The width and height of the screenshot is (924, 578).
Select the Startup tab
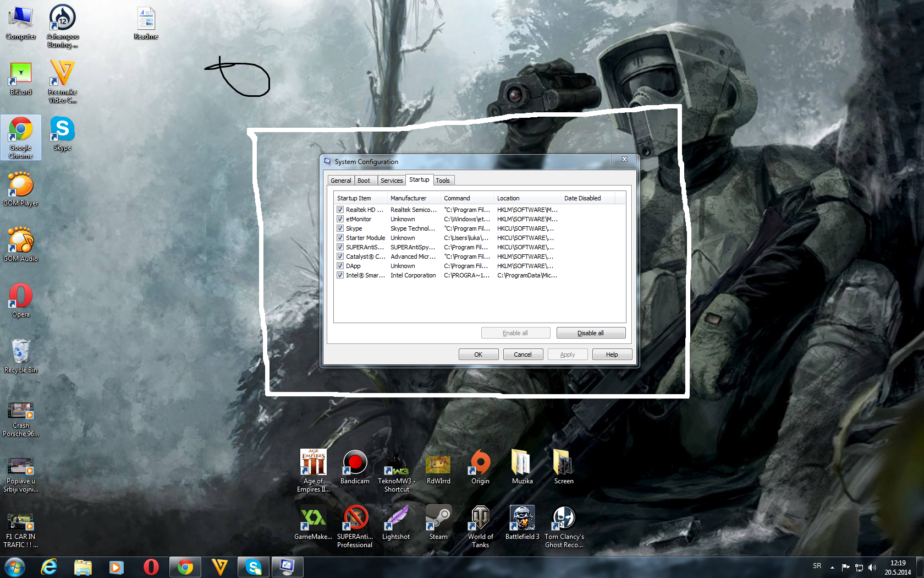click(x=419, y=179)
